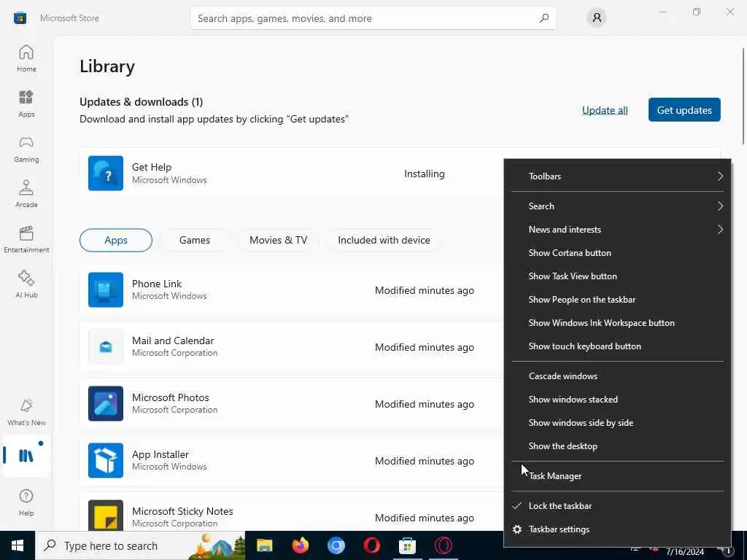
Task: Select Cascade windows
Action: tap(617, 376)
